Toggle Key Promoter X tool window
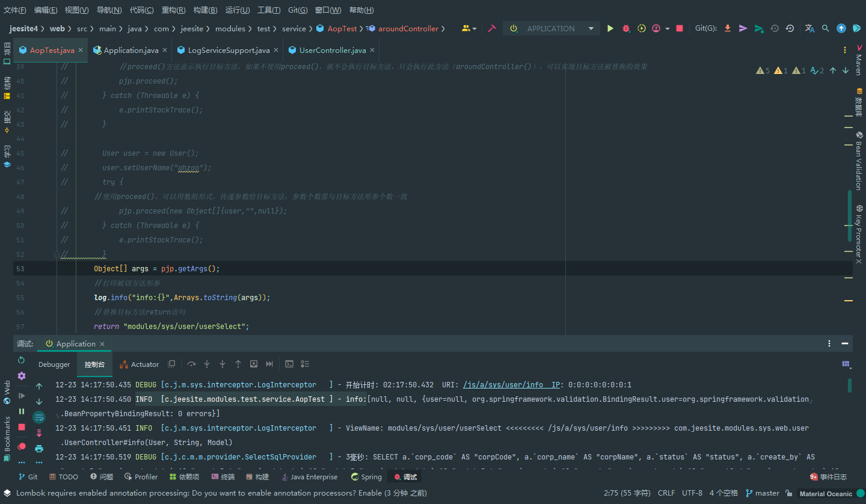866x504 pixels. click(x=859, y=235)
